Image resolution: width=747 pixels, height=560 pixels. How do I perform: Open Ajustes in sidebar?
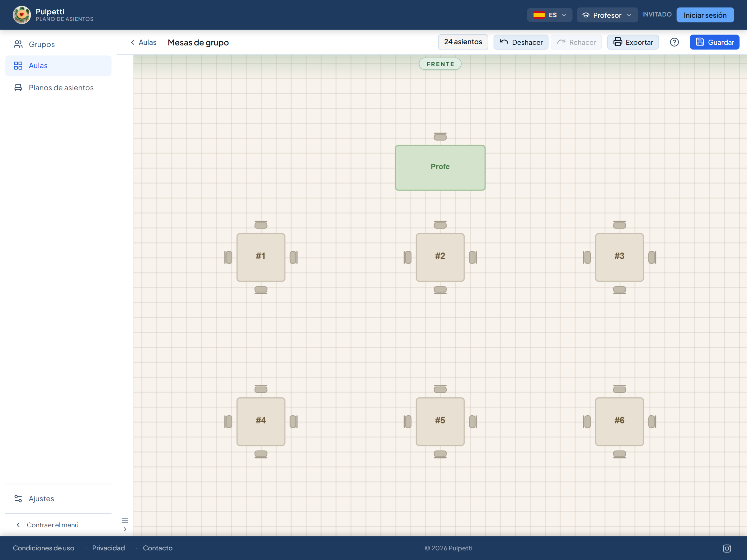tap(59, 499)
